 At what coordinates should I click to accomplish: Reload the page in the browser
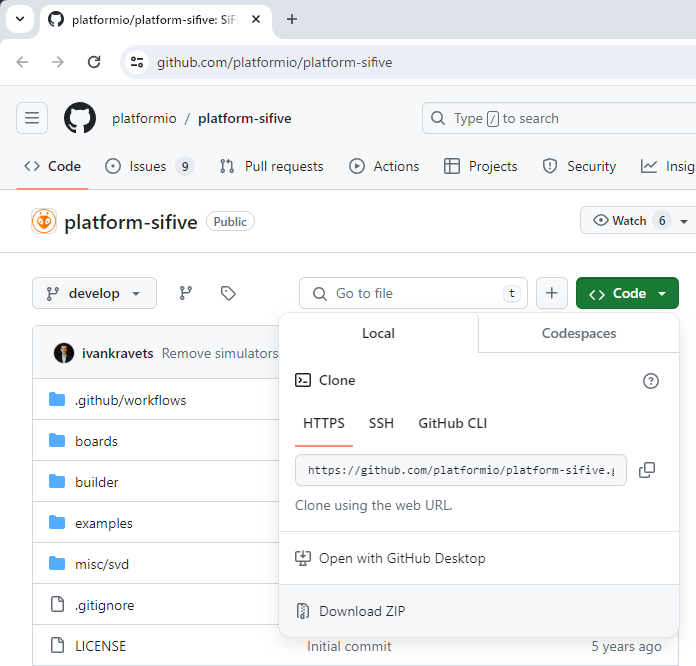pos(94,62)
